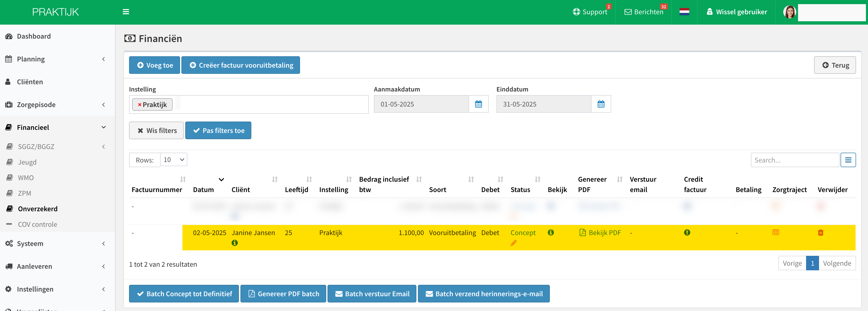The height and width of the screenshot is (311, 868).
Task: Click Concept status link
Action: [523, 233]
